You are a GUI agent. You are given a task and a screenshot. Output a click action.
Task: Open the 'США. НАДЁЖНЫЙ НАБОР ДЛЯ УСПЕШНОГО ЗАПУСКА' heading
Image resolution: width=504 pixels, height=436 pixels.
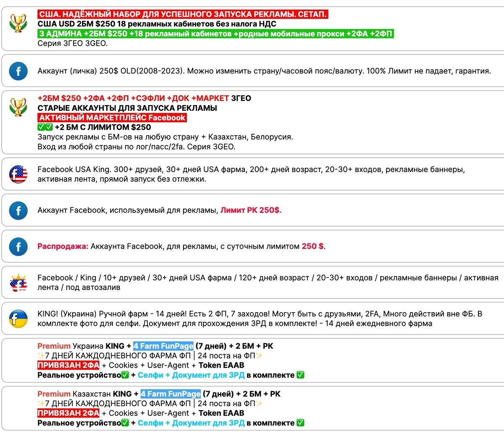[182, 14]
